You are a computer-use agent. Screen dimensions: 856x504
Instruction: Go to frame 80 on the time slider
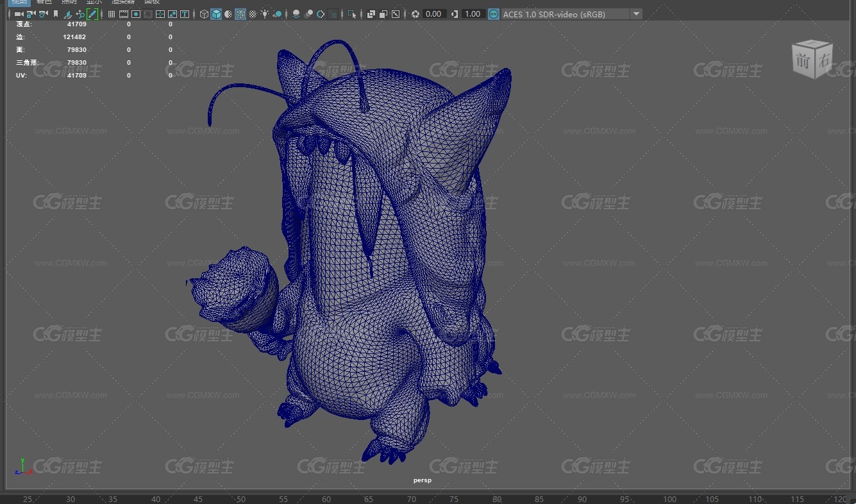[496, 499]
